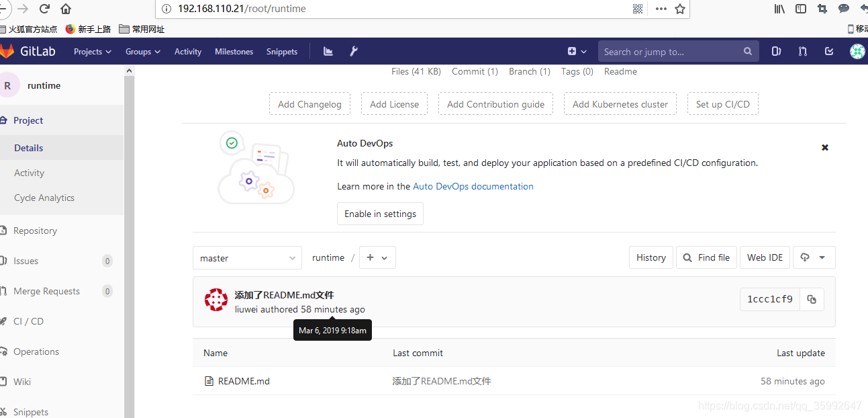This screenshot has width=868, height=418.
Task: Open issues icon in top navbar
Action: [776, 51]
